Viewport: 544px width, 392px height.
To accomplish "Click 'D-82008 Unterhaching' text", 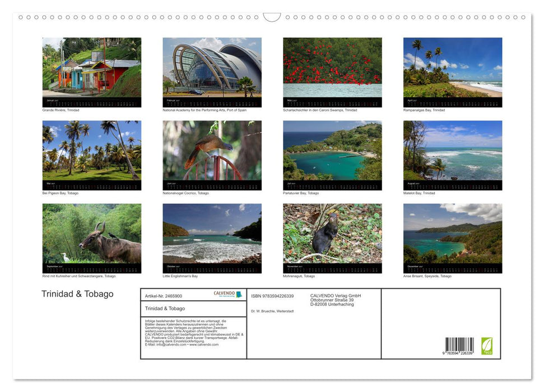I will (x=332, y=304).
